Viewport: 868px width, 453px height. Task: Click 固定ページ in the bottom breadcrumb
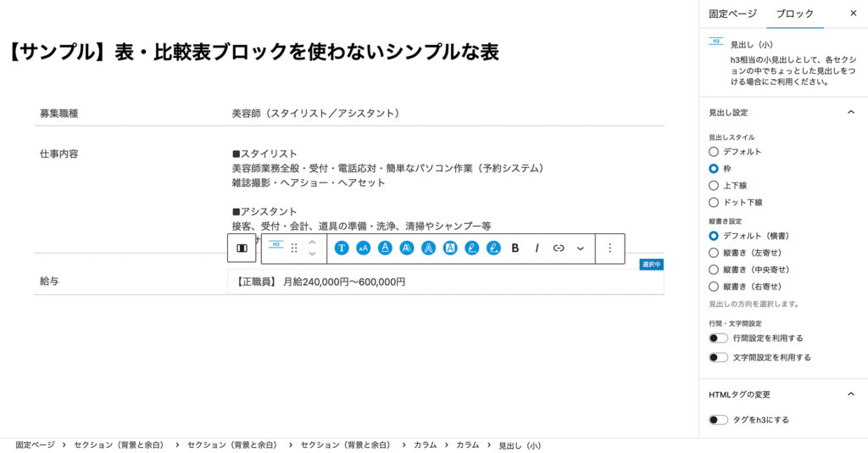[x=35, y=445]
